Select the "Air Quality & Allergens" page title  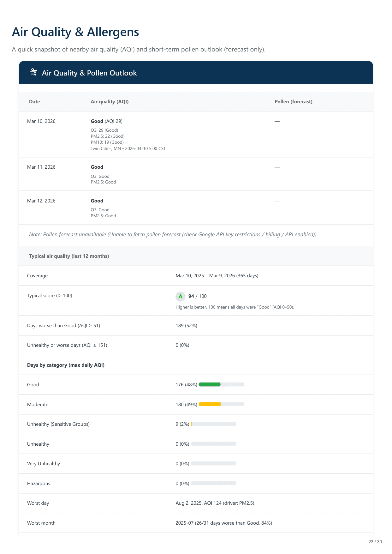coord(75,32)
